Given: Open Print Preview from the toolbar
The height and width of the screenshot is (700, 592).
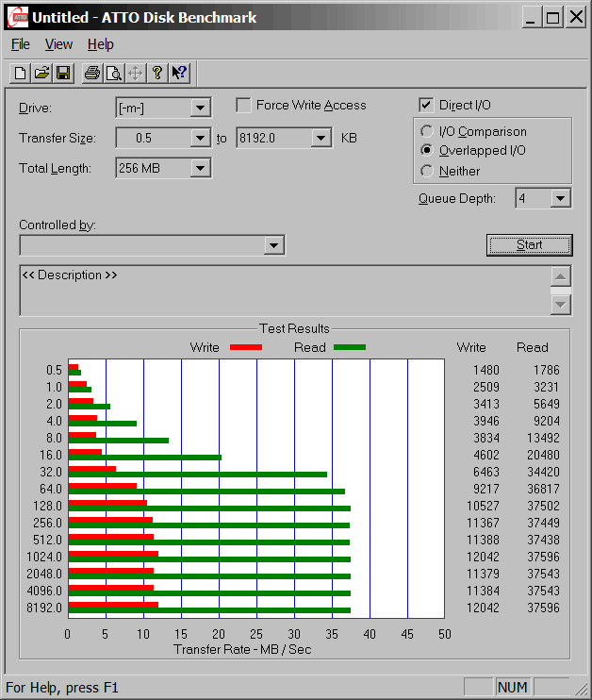Looking at the screenshot, I should [113, 73].
